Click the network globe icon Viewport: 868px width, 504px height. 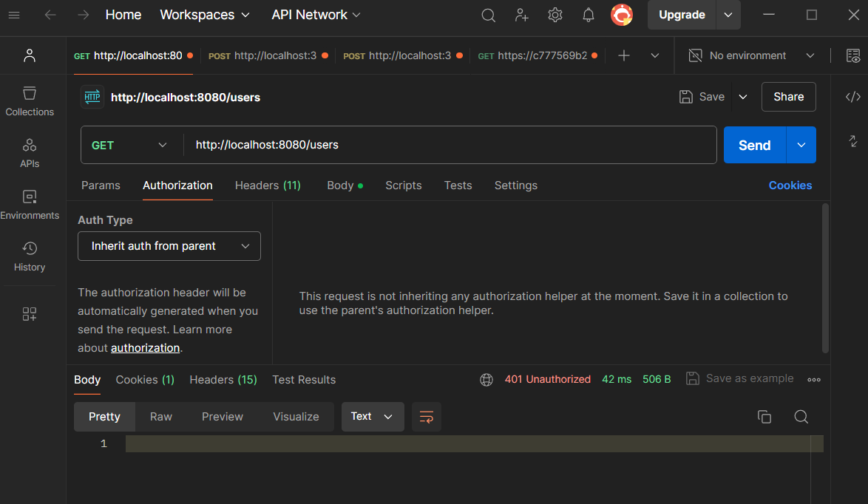(x=486, y=380)
